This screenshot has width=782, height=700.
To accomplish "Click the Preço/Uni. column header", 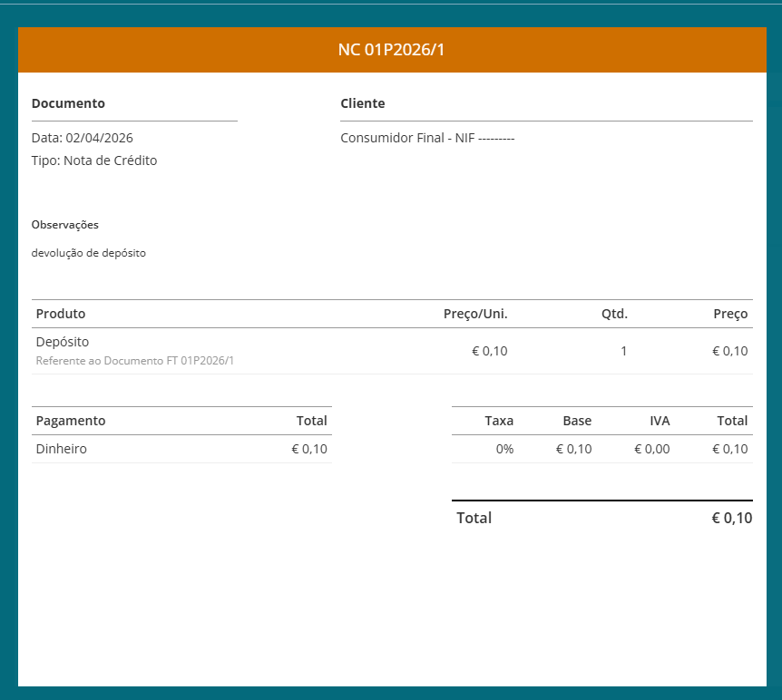I will [x=475, y=314].
